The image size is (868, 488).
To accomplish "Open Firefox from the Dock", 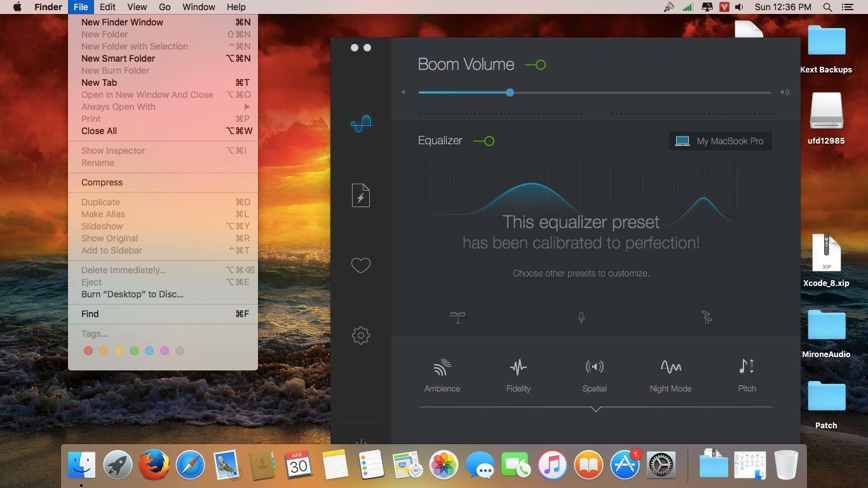I will 154,465.
